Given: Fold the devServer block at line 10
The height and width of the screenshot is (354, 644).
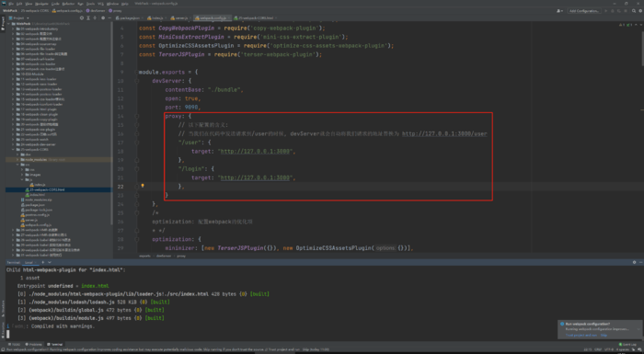Looking at the screenshot, I should (x=137, y=81).
